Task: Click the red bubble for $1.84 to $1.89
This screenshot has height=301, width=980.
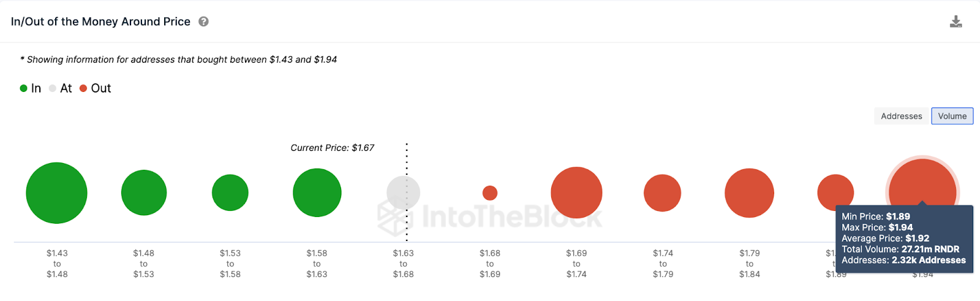Action: [x=834, y=191]
